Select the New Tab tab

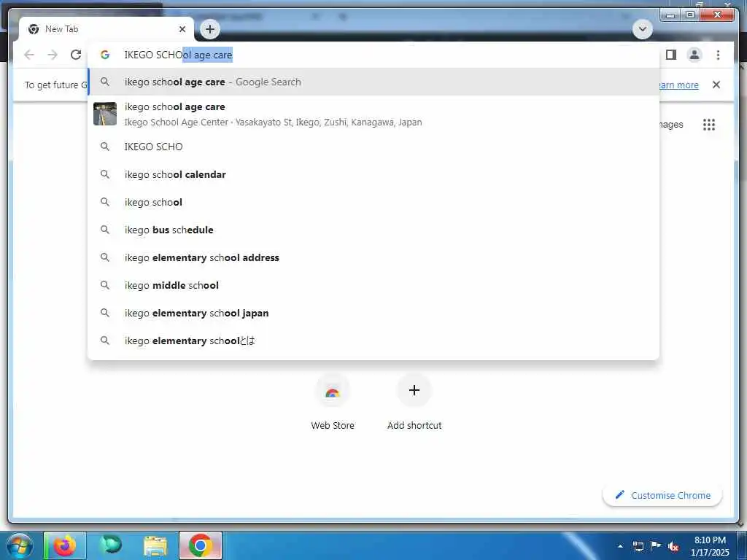107,29
